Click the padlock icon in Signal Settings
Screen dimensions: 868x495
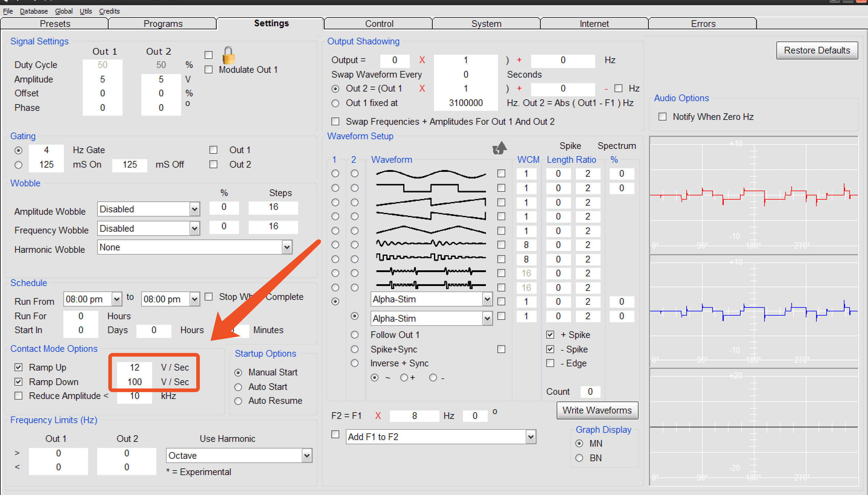[228, 55]
